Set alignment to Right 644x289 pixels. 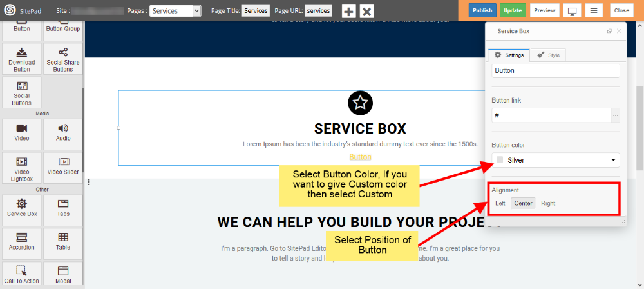pyautogui.click(x=548, y=203)
